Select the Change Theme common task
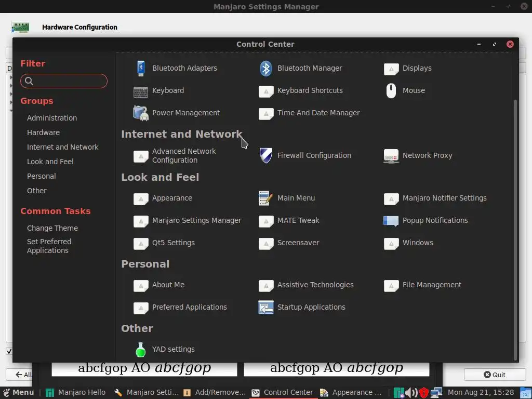The height and width of the screenshot is (399, 532). 52,229
